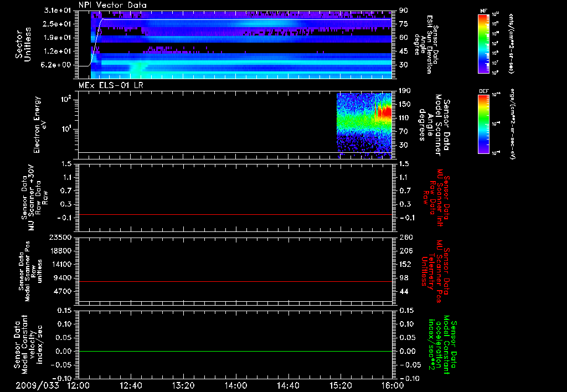Screen dimensions: 567x392
Task: Click the 110 scanner angle tick
Action: 405,118
